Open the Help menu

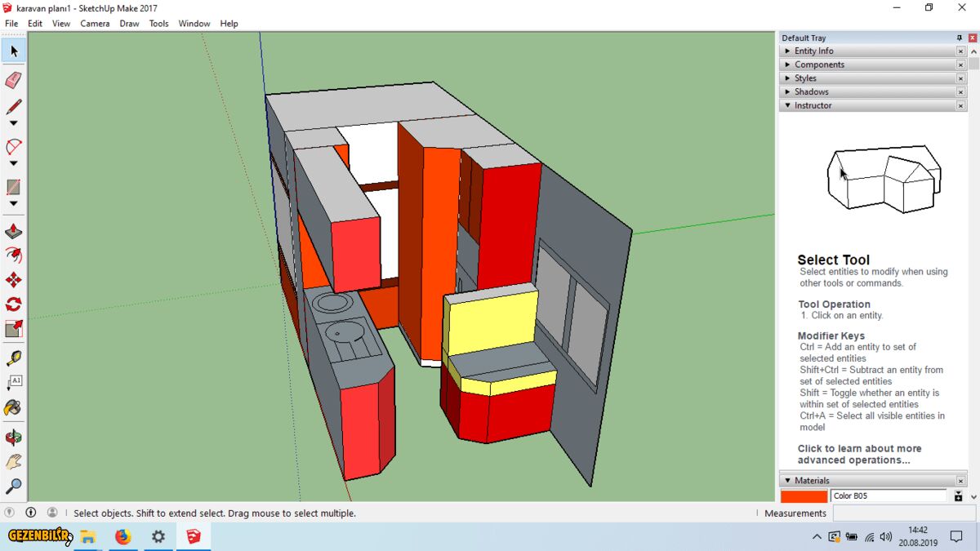pos(229,24)
